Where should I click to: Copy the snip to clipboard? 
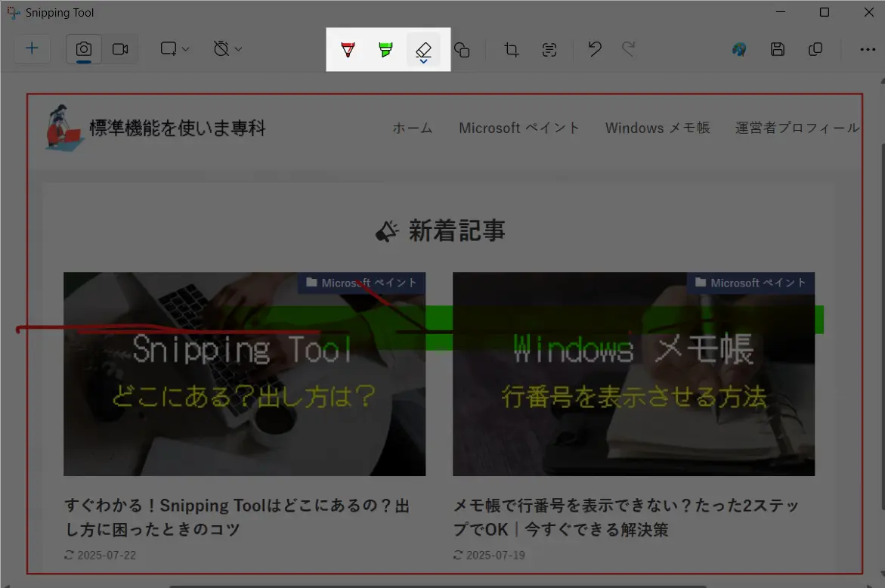(x=815, y=50)
